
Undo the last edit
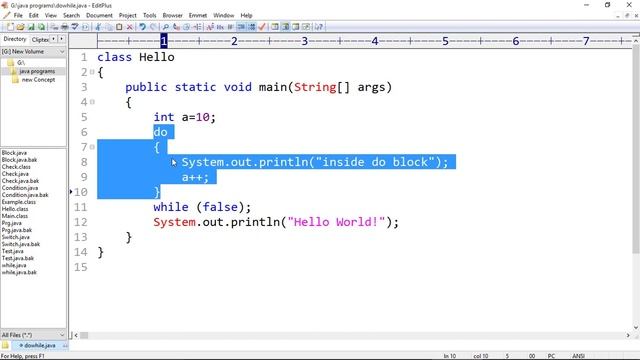click(142, 27)
